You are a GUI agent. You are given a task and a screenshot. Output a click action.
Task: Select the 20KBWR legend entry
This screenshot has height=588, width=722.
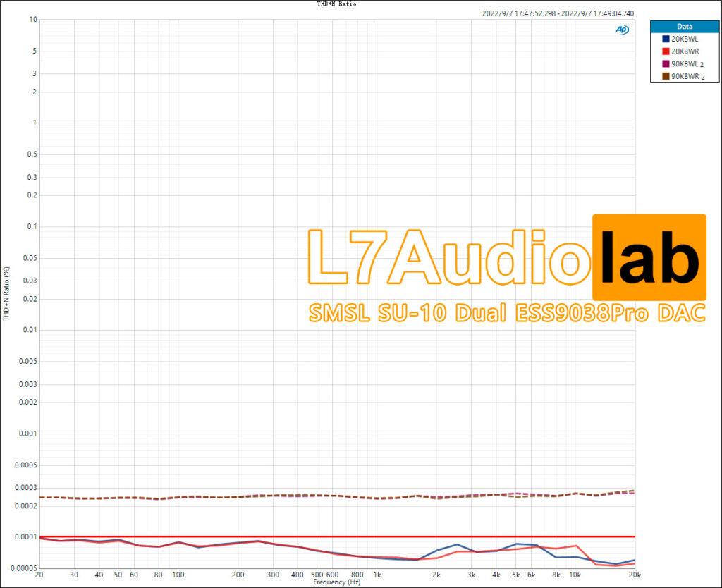[x=683, y=51]
